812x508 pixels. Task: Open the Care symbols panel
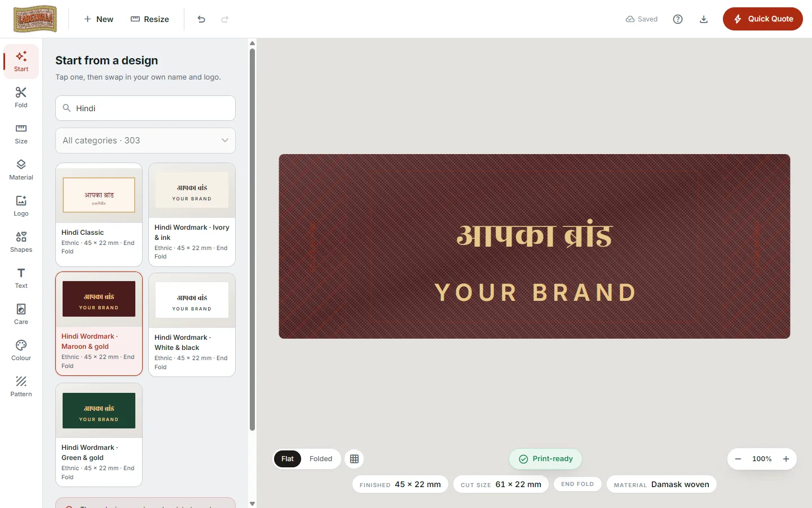click(21, 314)
